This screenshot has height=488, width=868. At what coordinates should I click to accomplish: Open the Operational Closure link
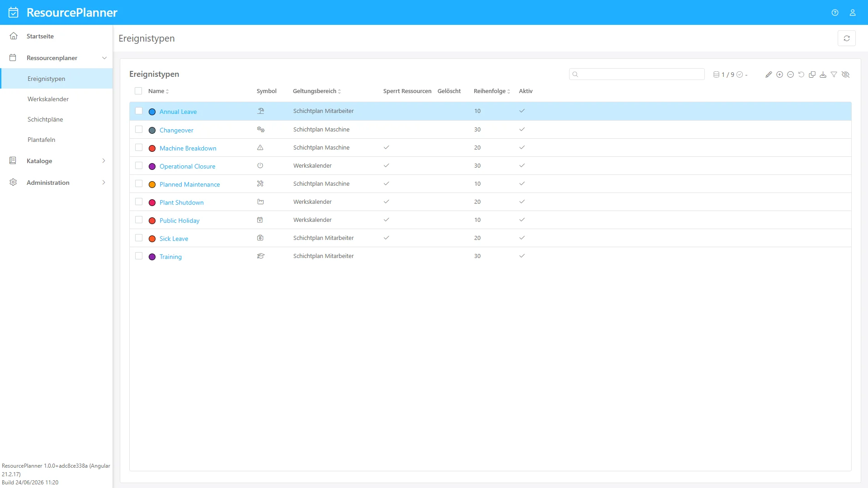[x=187, y=166]
